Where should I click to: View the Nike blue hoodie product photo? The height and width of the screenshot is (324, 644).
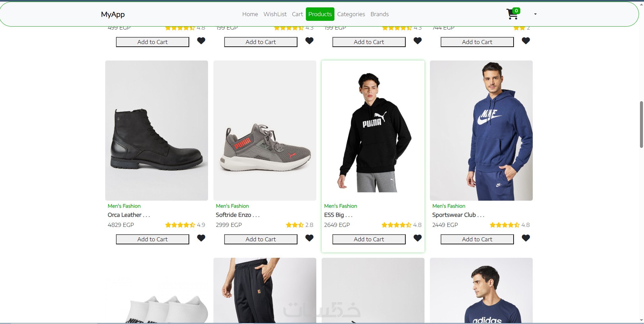tap(481, 130)
